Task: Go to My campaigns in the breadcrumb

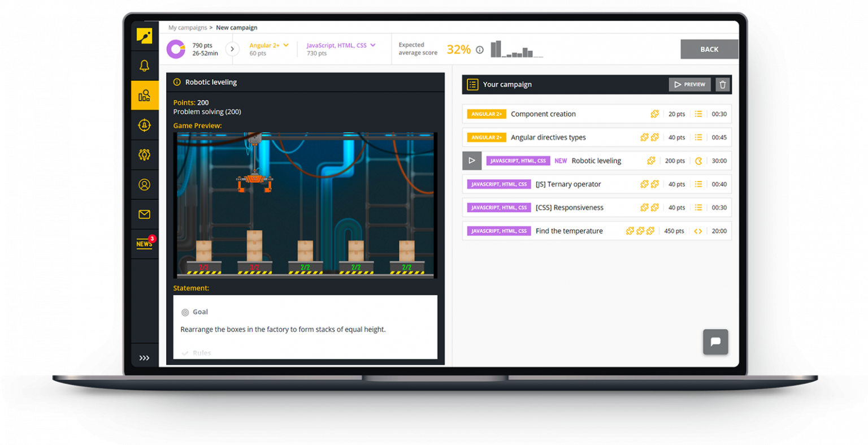Action: pos(188,27)
